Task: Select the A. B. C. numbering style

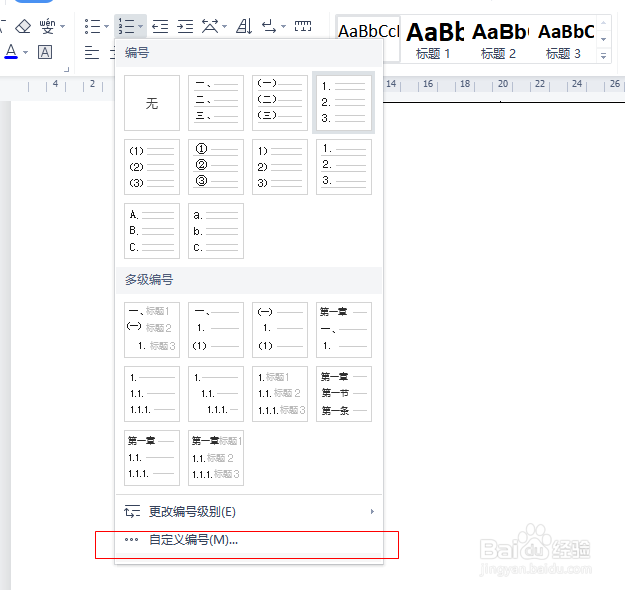Action: pyautogui.click(x=152, y=231)
